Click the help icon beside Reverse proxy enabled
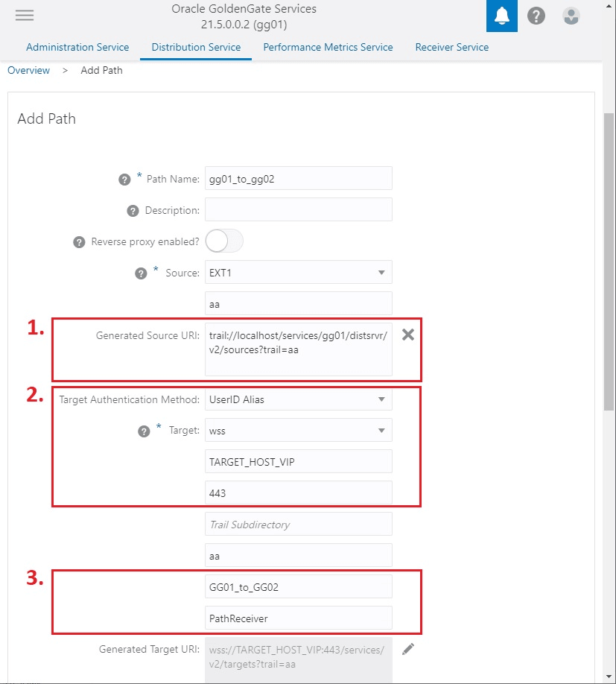Viewport: 616px width, 684px height. click(x=78, y=241)
